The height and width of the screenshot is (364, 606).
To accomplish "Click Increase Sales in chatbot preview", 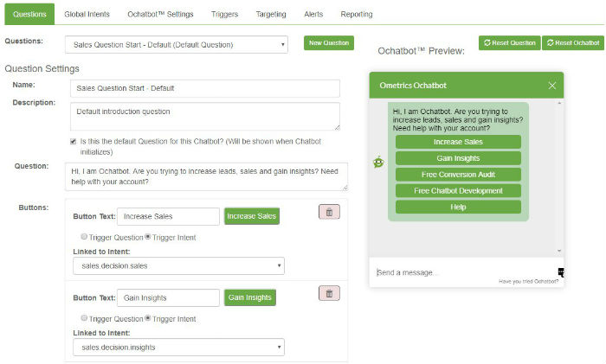I will tap(458, 142).
